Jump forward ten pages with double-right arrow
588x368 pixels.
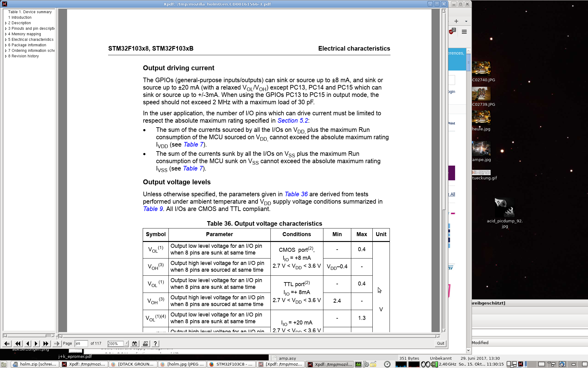[x=46, y=343]
